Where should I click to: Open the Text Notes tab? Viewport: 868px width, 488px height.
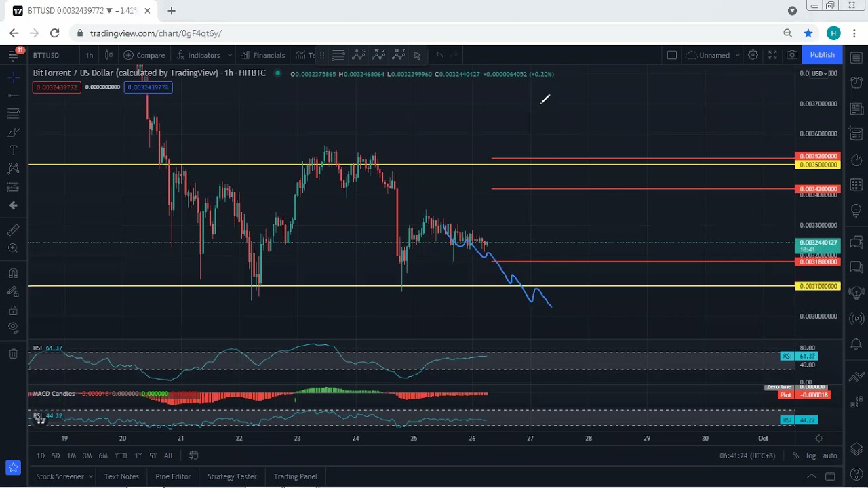tap(121, 476)
